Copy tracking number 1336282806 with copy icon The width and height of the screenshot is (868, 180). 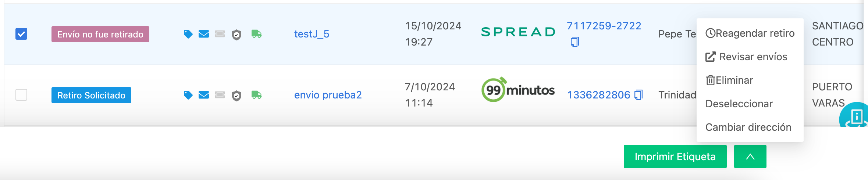pos(639,95)
